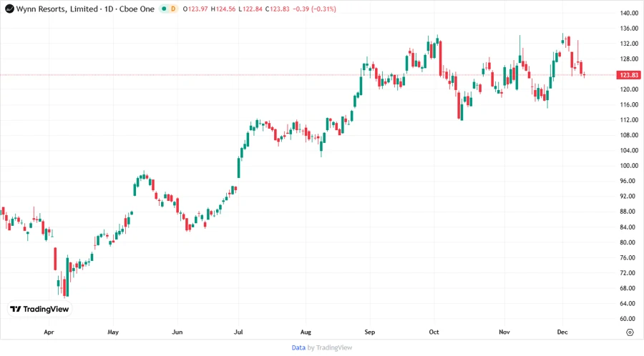The image size is (644, 356).
Task: Click the Jun label on time axis
Action: [x=177, y=332]
